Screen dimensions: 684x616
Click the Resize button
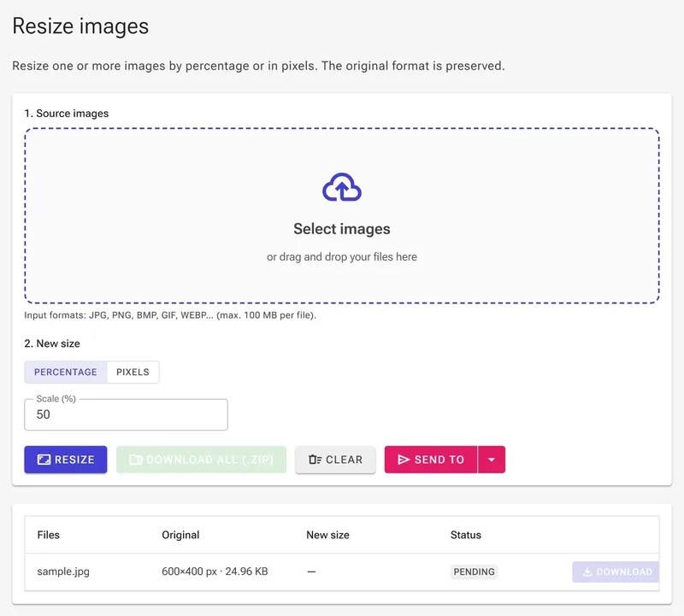pos(66,460)
